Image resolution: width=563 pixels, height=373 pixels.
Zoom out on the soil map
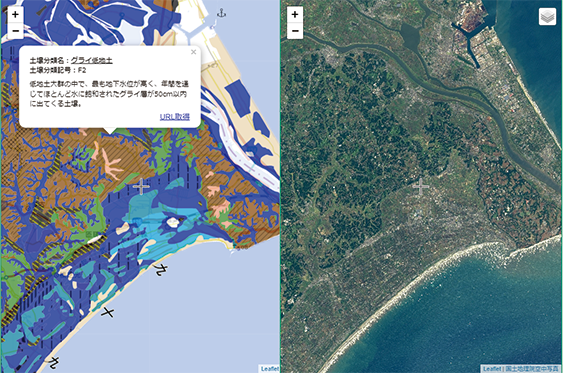(15, 31)
